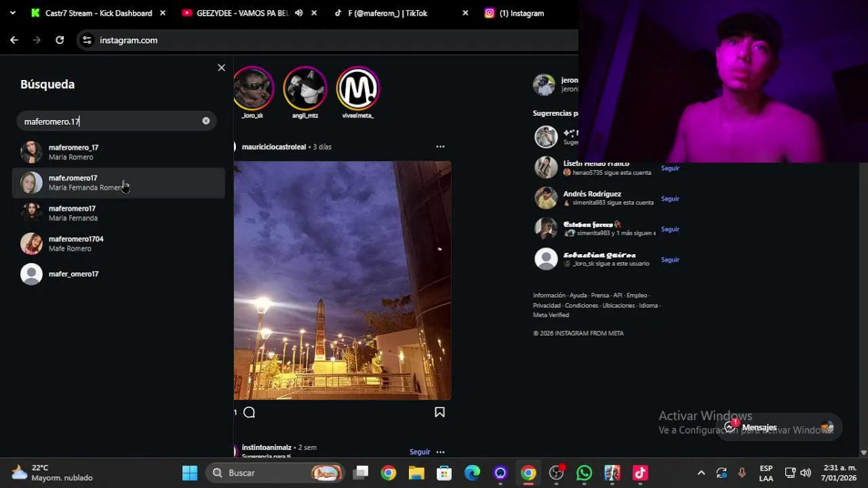Open Ubicaciones footer link
This screenshot has width=868, height=488.
(x=618, y=306)
